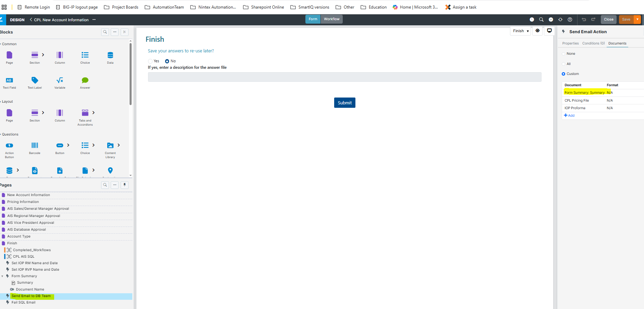Image resolution: width=644 pixels, height=309 pixels.
Task: Select the Variable block icon
Action: pyautogui.click(x=60, y=80)
